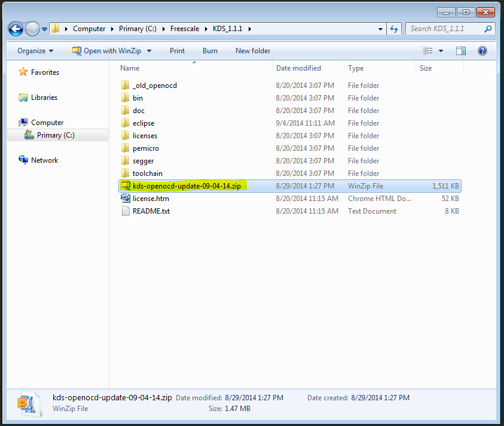Click the folder icon in the address bar
The width and height of the screenshot is (504, 426).
55,28
